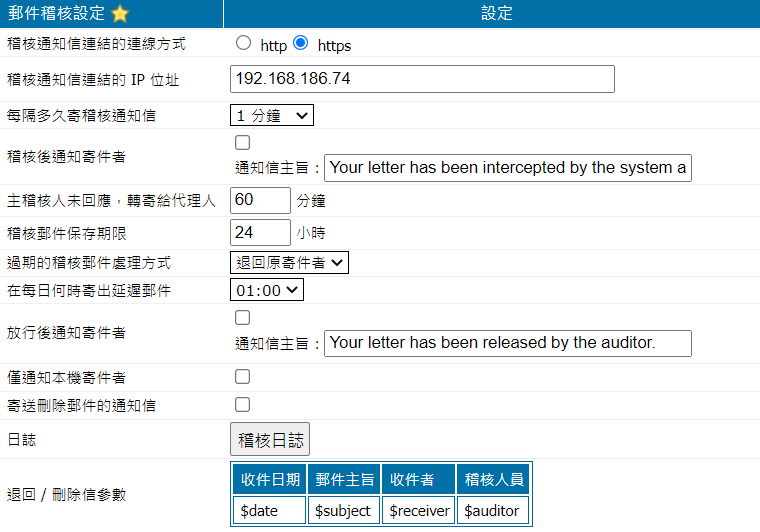
Task: Click the 稽核日誌 button
Action: click(x=270, y=439)
